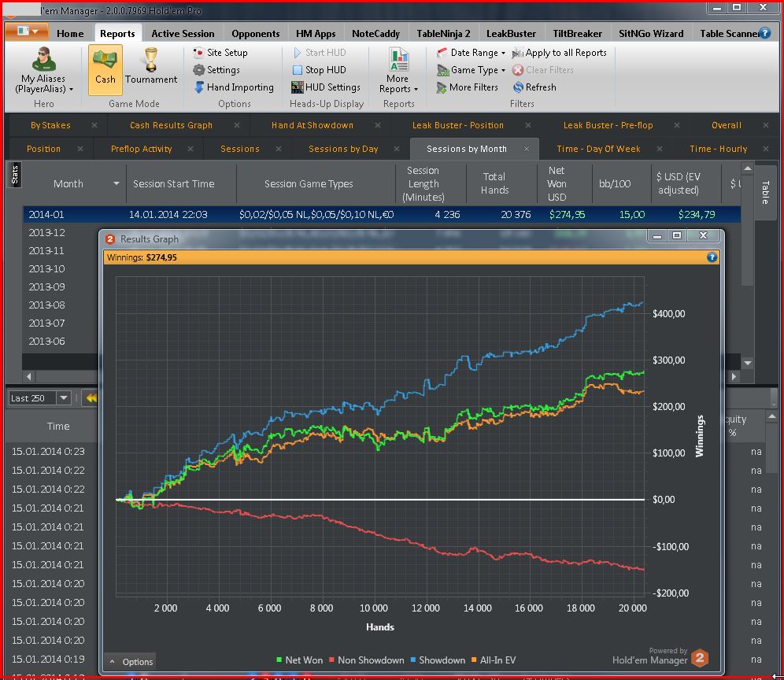
Task: Open the Table side panel tab
Action: coord(765,192)
